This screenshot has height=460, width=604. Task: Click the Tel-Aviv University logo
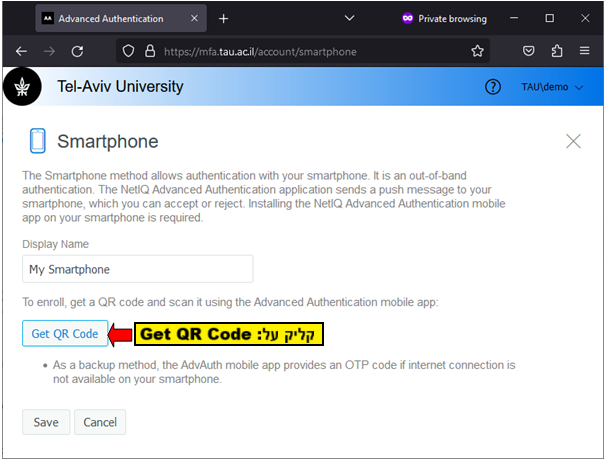(22, 87)
